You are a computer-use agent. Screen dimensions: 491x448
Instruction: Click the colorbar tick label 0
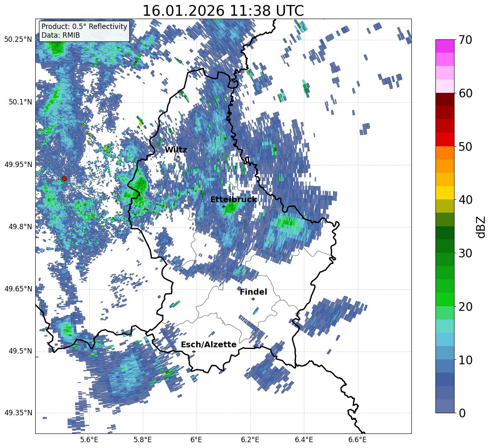[x=462, y=413]
